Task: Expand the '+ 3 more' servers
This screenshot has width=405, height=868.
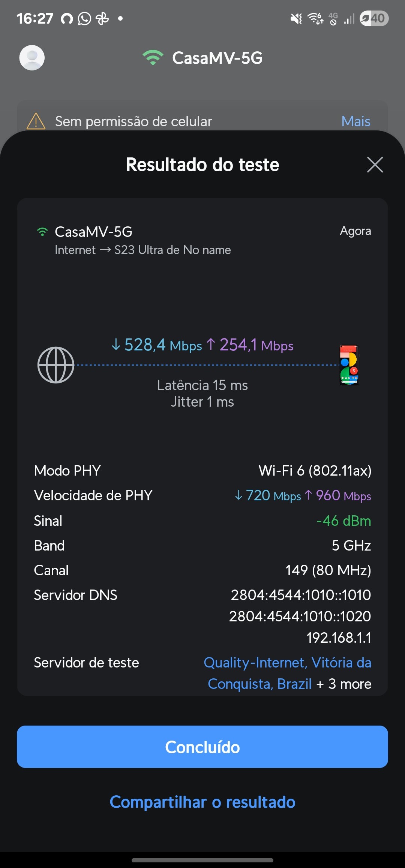Action: (344, 684)
